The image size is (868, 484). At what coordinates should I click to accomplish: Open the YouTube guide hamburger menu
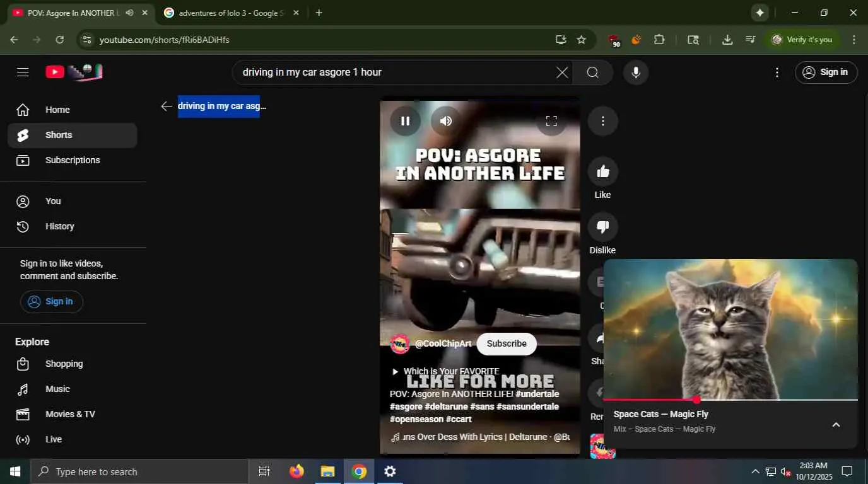click(x=23, y=72)
